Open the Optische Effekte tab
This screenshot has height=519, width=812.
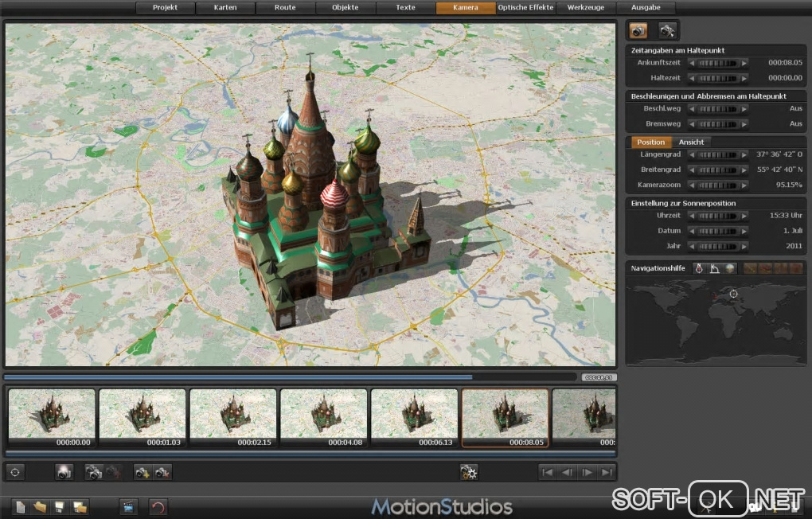pyautogui.click(x=525, y=8)
